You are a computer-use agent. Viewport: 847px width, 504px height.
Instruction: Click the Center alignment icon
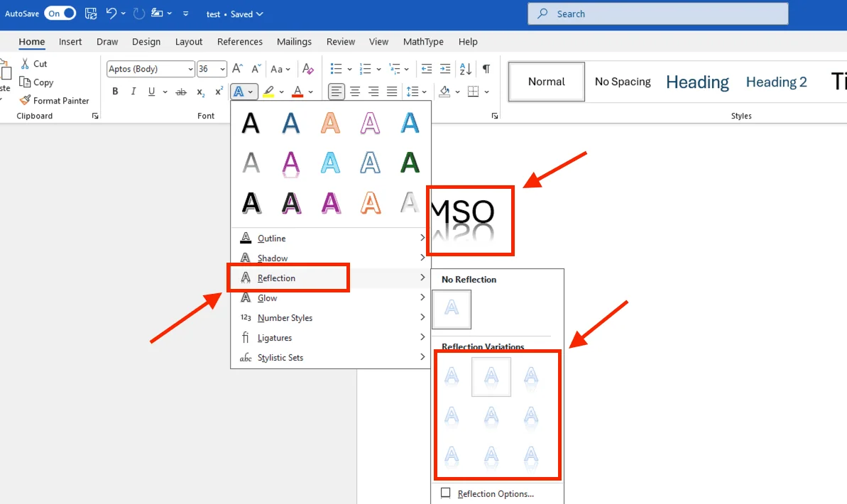355,92
